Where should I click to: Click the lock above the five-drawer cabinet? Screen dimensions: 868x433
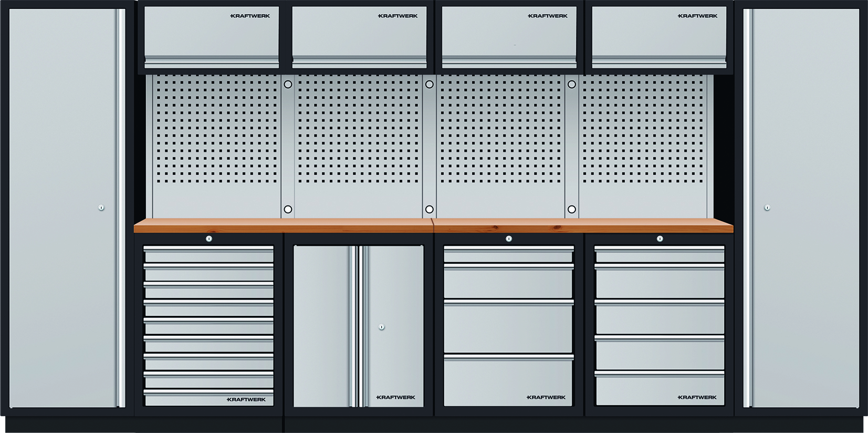660,239
